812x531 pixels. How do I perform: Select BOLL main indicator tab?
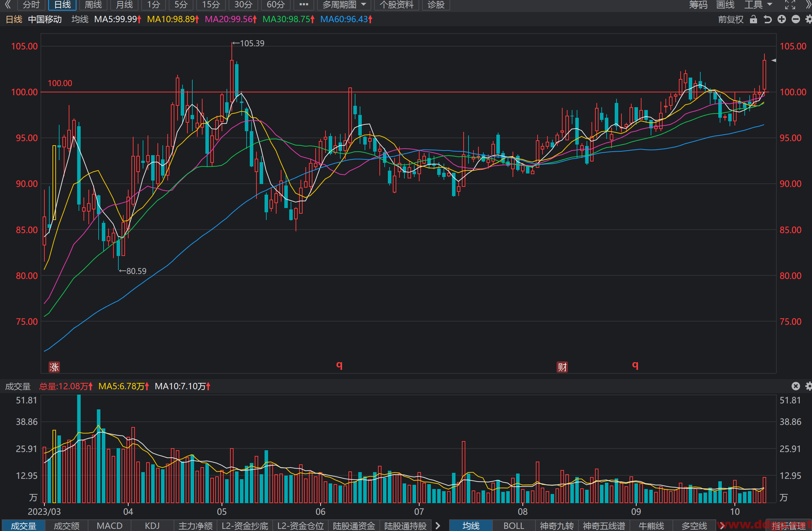coord(514,526)
